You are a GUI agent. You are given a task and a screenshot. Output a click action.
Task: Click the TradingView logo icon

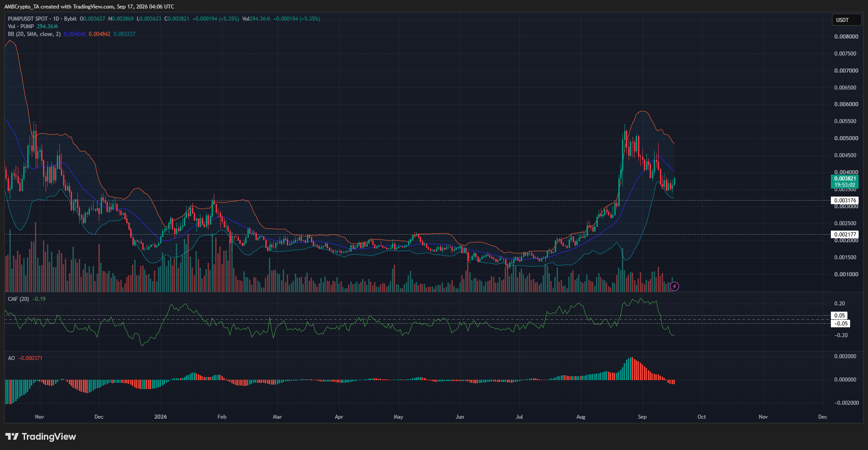pos(12,437)
